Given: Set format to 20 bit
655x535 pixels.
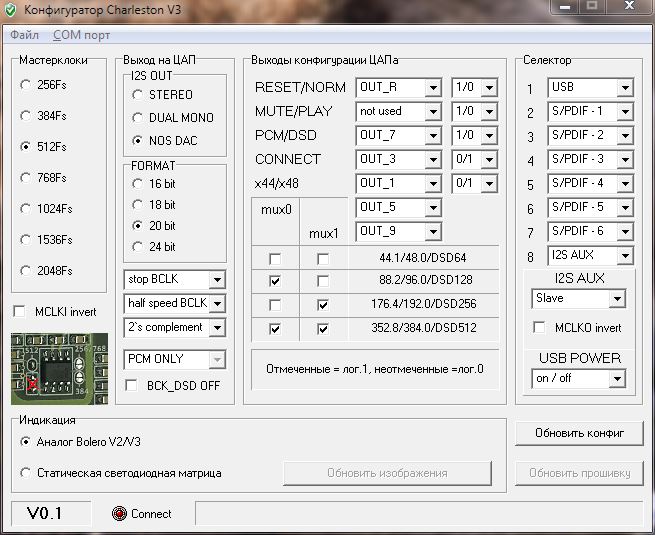Looking at the screenshot, I should (137, 226).
